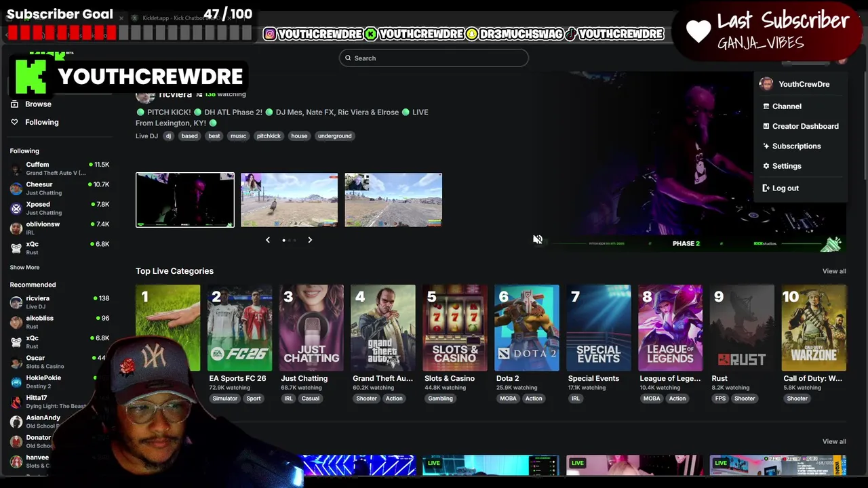Click the Browse icon in sidebar
Image resolution: width=868 pixels, height=488 pixels.
(14, 104)
